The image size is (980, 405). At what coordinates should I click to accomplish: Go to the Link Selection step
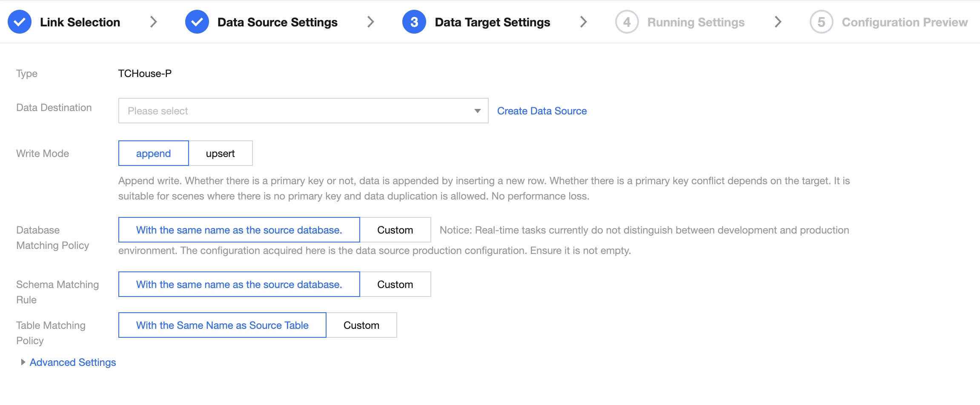(x=80, y=22)
